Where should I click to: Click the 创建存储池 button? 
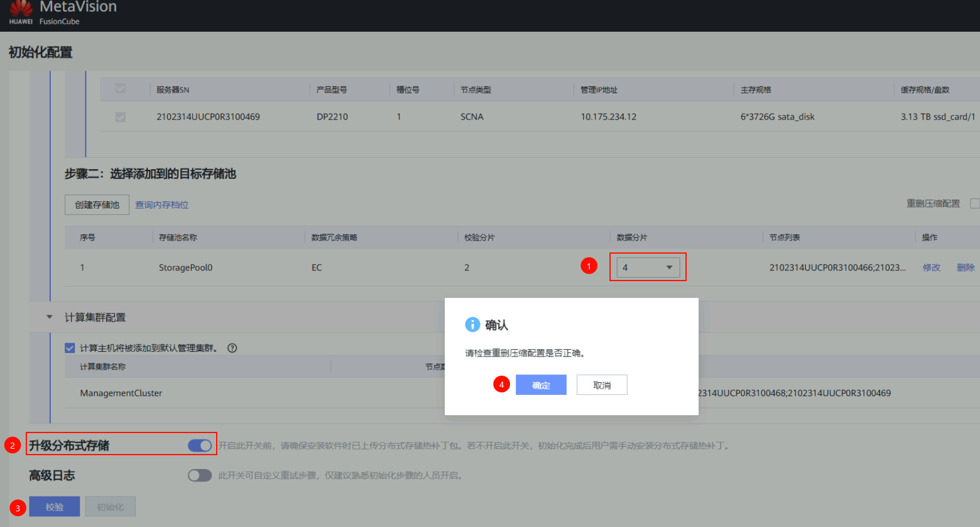pos(97,205)
